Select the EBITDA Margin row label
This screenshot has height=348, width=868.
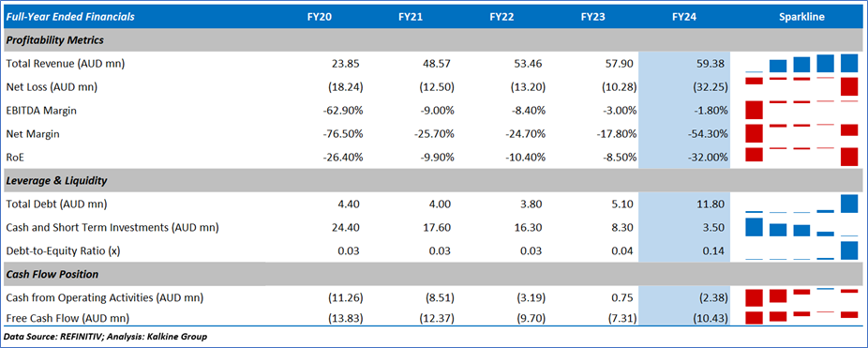coord(41,111)
